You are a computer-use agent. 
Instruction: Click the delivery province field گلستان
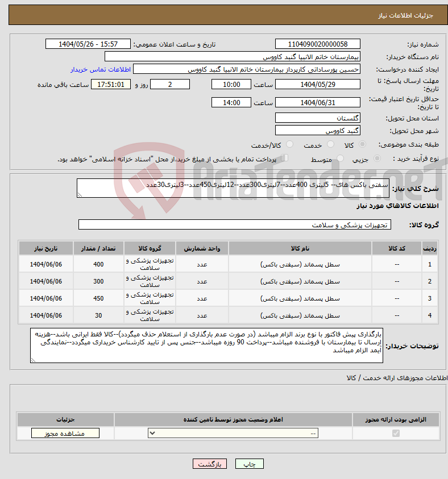317,118
